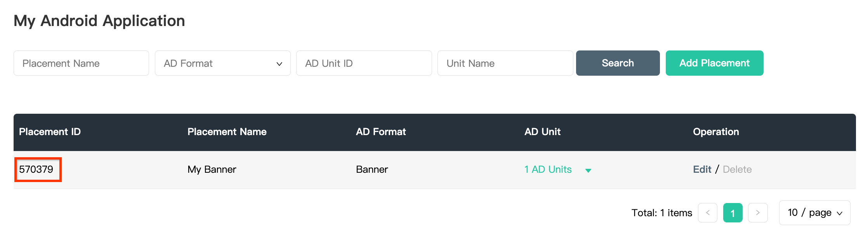This screenshot has width=868, height=243.
Task: Click the page size chevron icon
Action: click(840, 213)
